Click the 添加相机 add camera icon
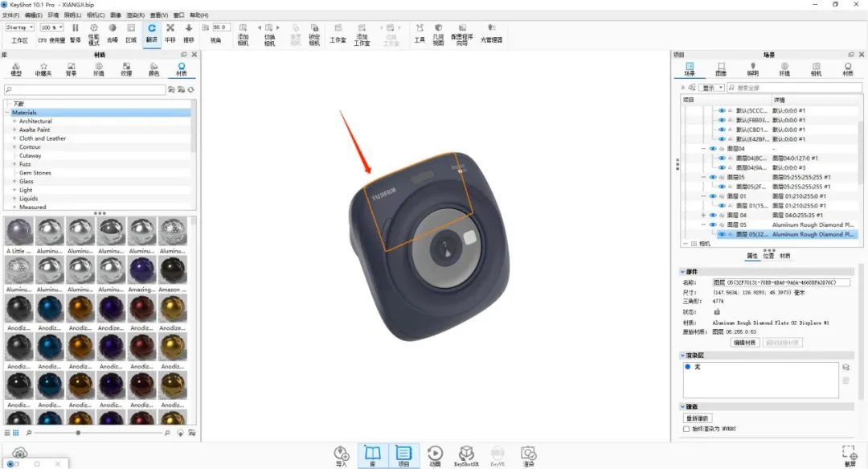 click(x=243, y=34)
